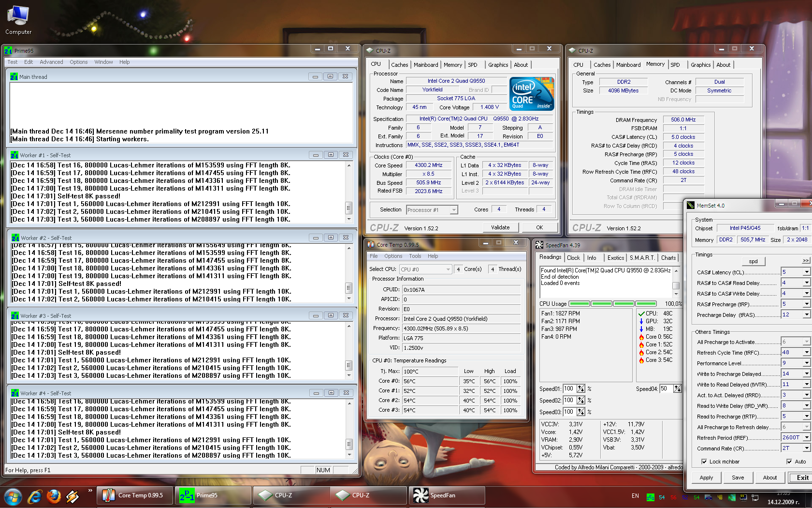
Task: Toggle the Lock mchbar checkbox
Action: (704, 462)
